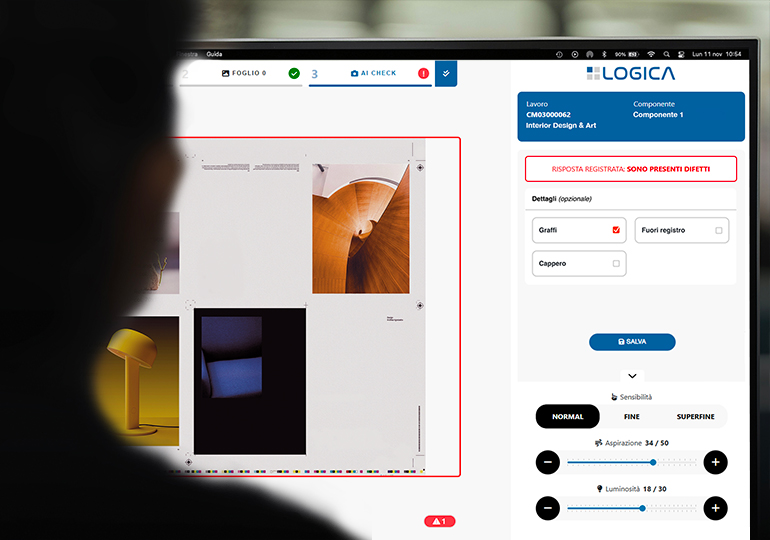Click the Interior Design & Art text

pyautogui.click(x=561, y=125)
